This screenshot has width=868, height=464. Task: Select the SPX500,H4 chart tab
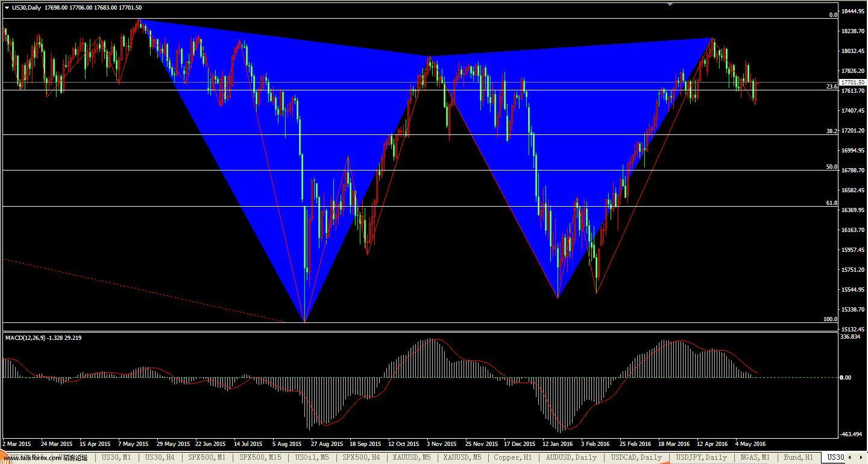coord(360,457)
